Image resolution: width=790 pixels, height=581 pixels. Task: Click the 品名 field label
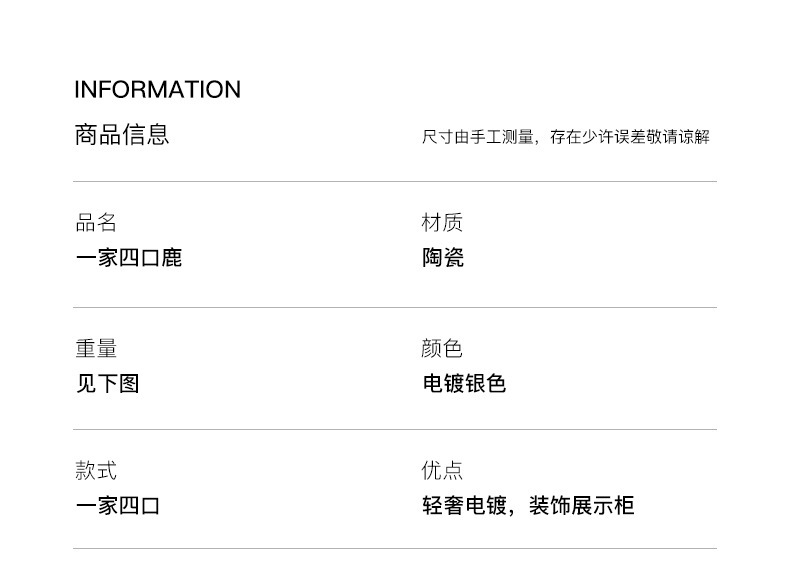tap(96, 223)
